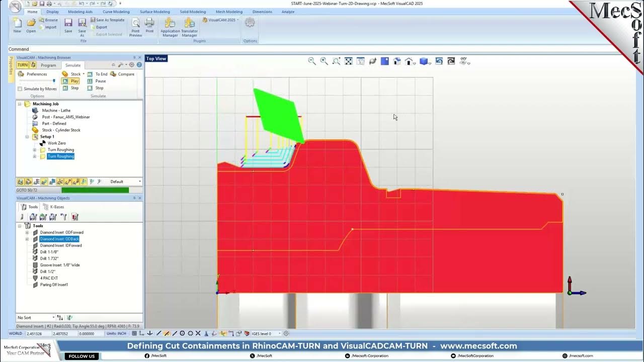644x362 pixels.
Task: Open the Dimensions ribbon tab
Action: point(262,12)
